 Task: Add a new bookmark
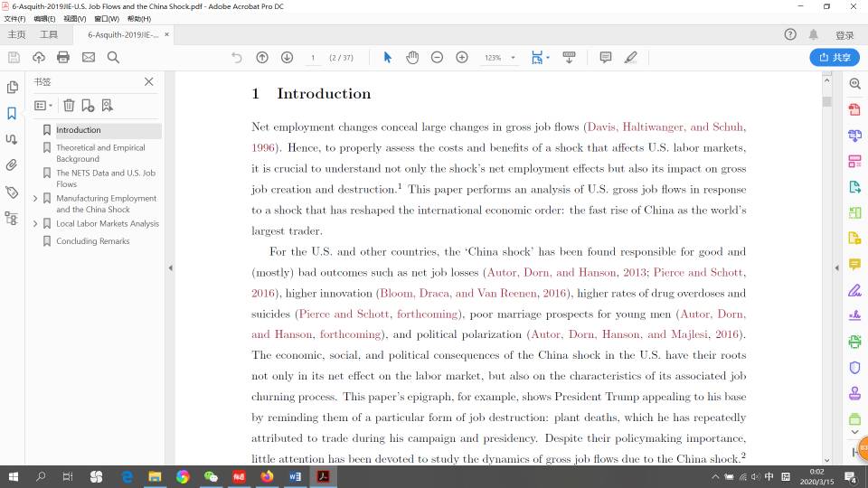pos(88,105)
